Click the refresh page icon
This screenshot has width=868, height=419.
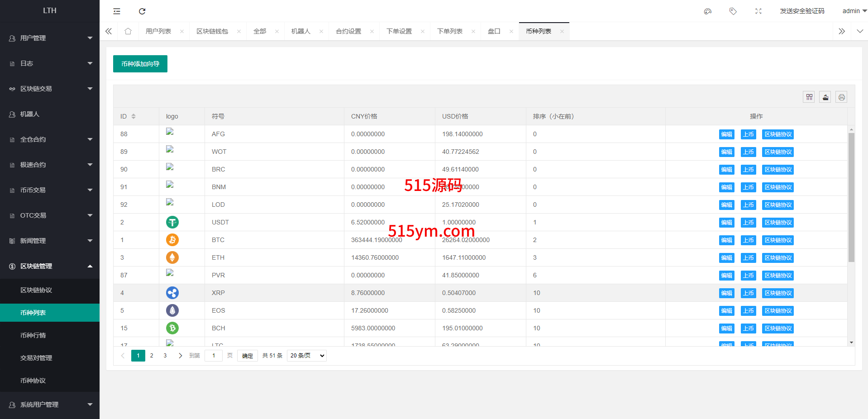pyautogui.click(x=142, y=11)
